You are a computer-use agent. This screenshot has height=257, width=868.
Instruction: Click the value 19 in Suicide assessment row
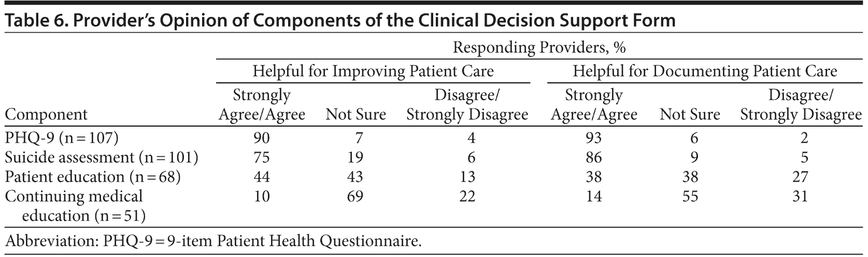[355, 157]
